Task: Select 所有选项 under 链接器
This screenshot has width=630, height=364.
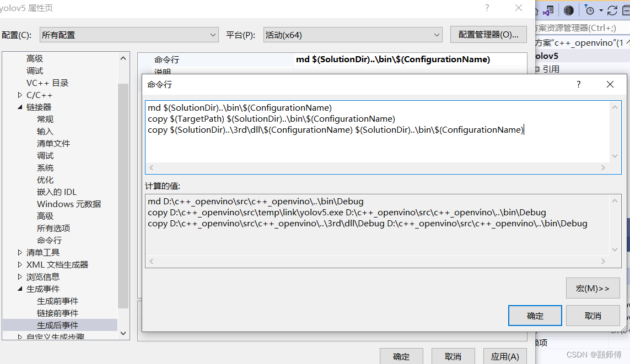Action: click(53, 229)
